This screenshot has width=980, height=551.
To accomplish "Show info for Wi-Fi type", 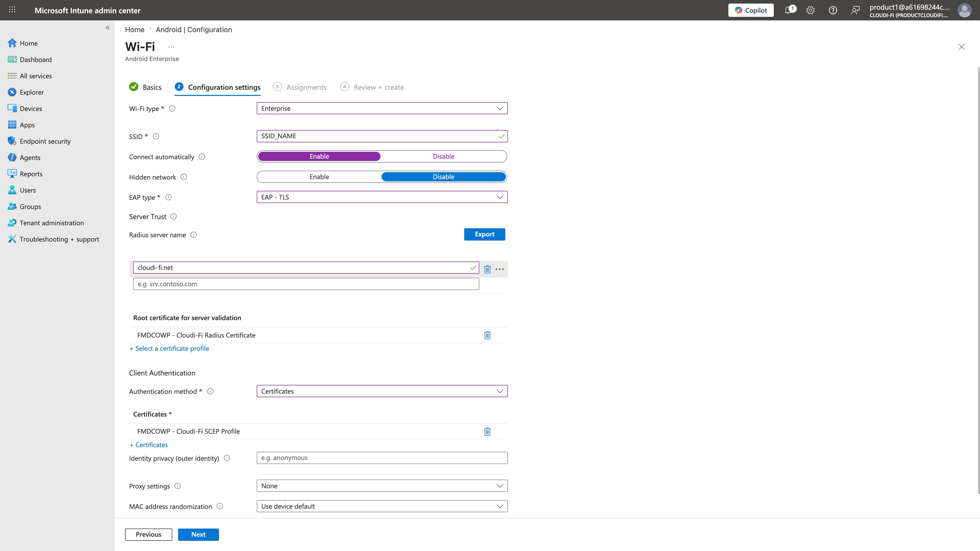I will [x=172, y=108].
